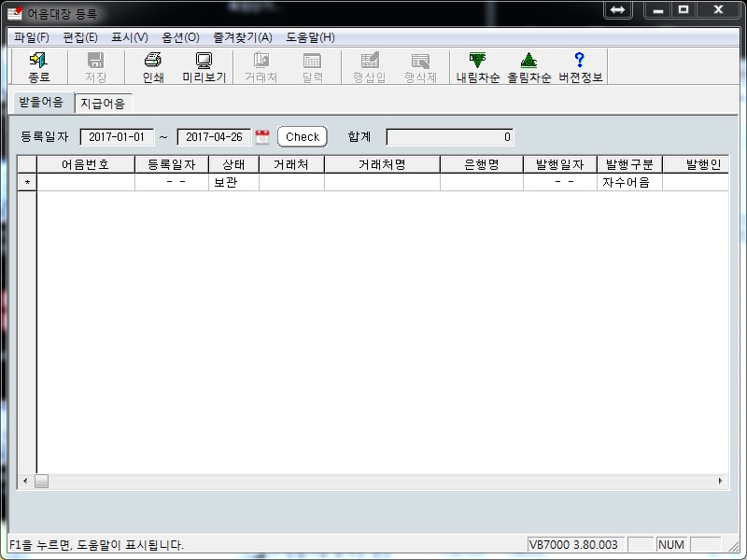Select the 발행구분 cell showing 자수어음
This screenshot has height=560, width=747.
pos(629,183)
